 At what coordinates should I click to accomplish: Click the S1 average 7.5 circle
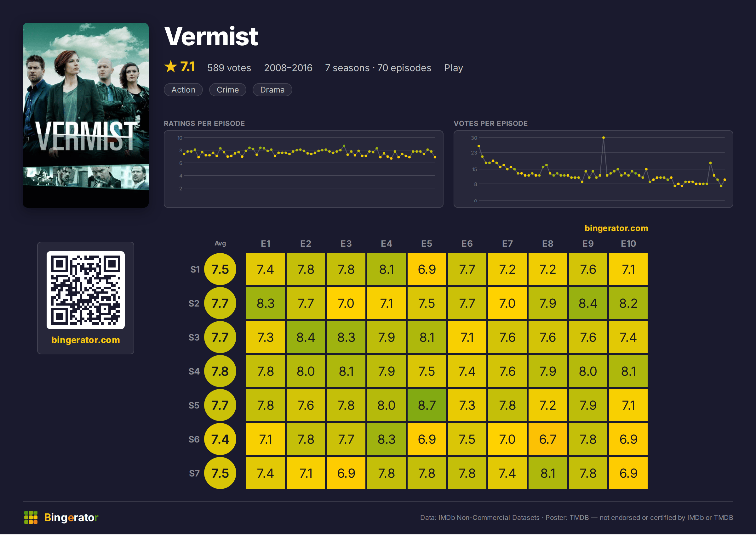[220, 269]
